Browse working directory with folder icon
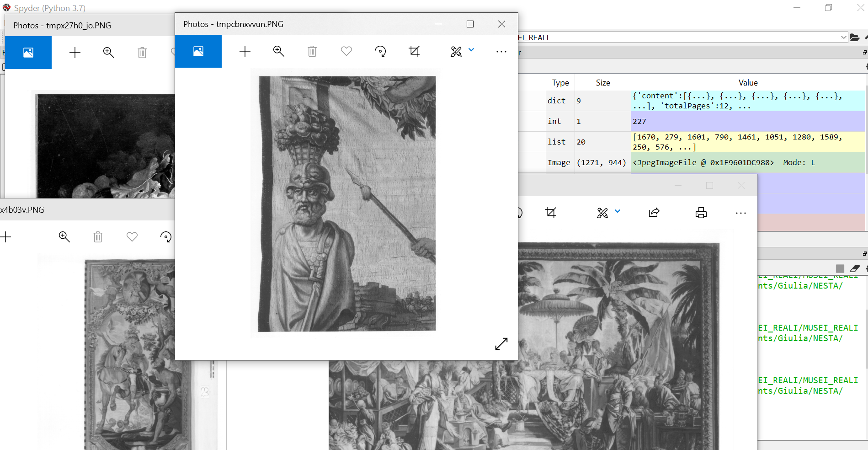 coord(855,37)
